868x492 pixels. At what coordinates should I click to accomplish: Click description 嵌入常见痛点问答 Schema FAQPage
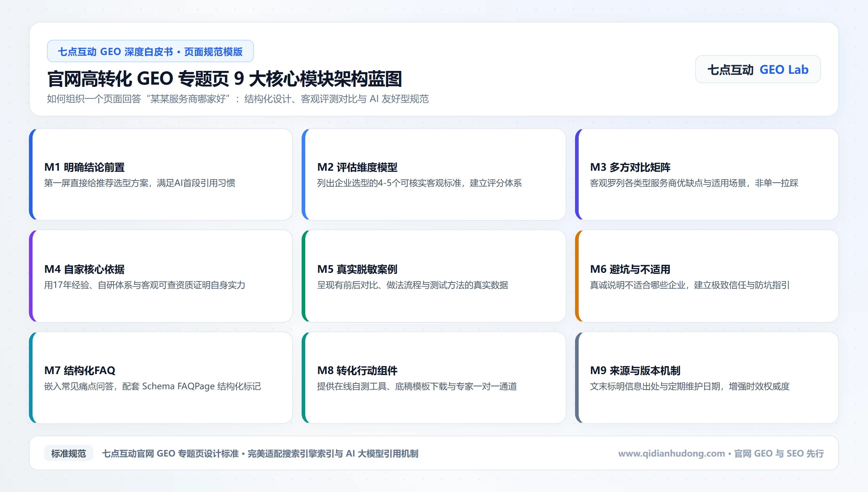pos(152,386)
